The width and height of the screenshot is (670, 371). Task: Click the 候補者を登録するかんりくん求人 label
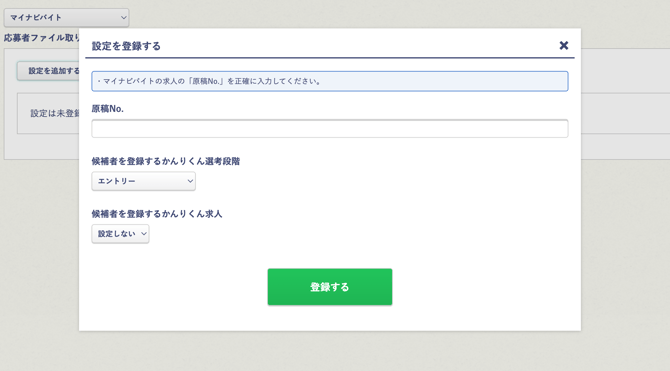(157, 214)
